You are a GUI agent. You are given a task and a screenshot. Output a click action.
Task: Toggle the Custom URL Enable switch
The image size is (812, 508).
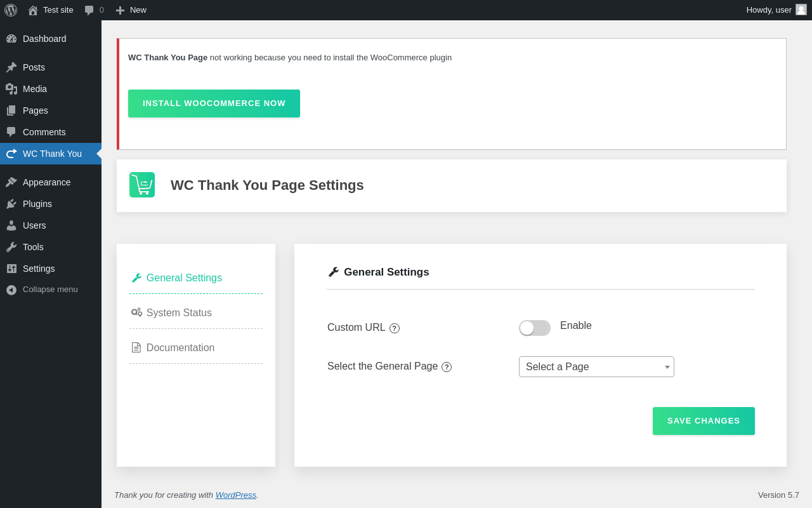point(535,328)
